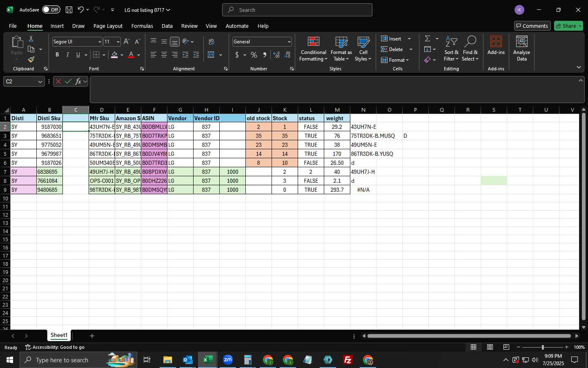Click the Undo arrow icon

point(81,10)
